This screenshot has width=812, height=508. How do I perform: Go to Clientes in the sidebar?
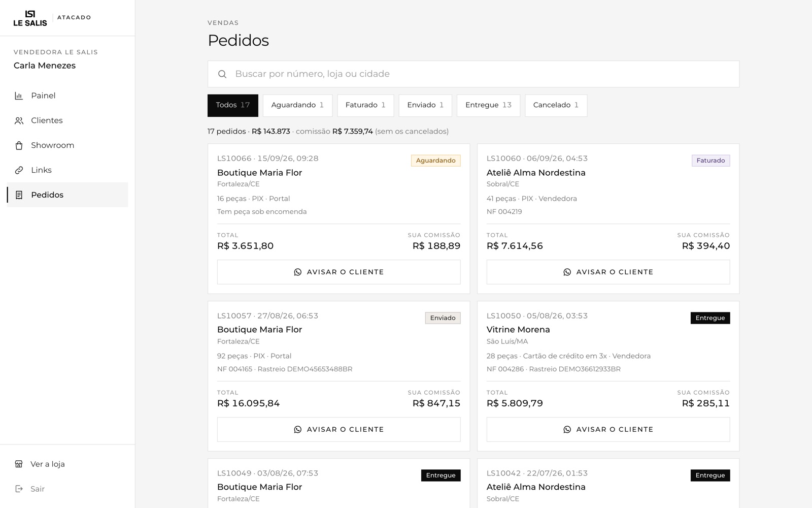pyautogui.click(x=67, y=120)
